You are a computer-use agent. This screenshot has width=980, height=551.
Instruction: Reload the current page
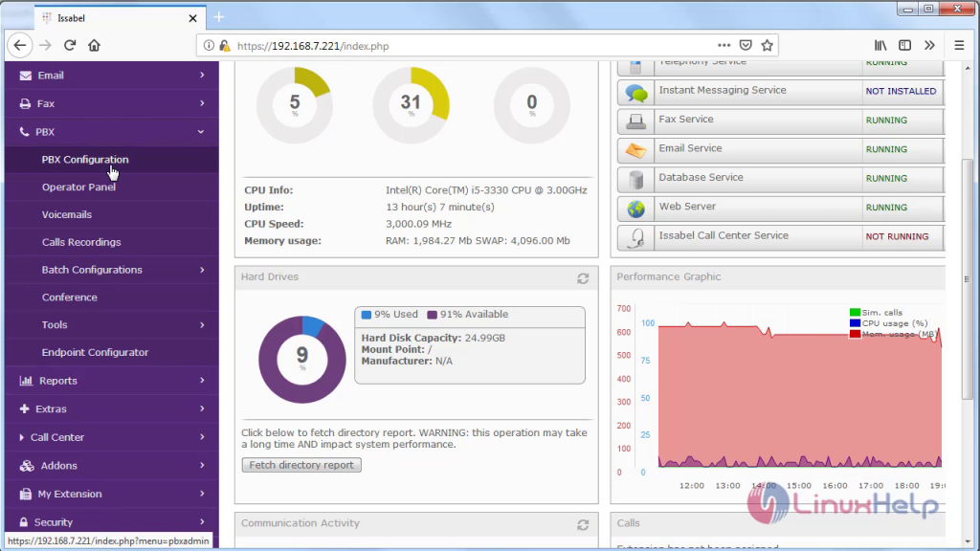point(69,46)
